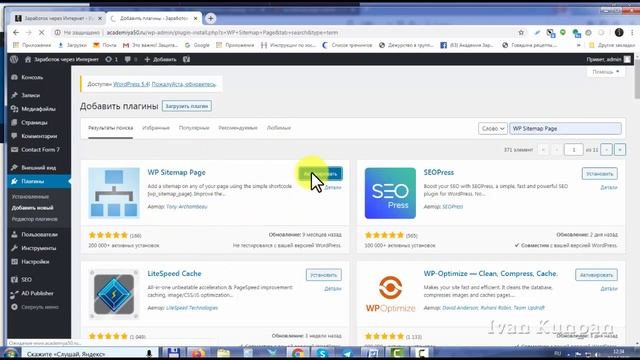This screenshot has height=360, width=640.
Task: Open the Консоль dashboard menu item
Action: click(x=32, y=77)
